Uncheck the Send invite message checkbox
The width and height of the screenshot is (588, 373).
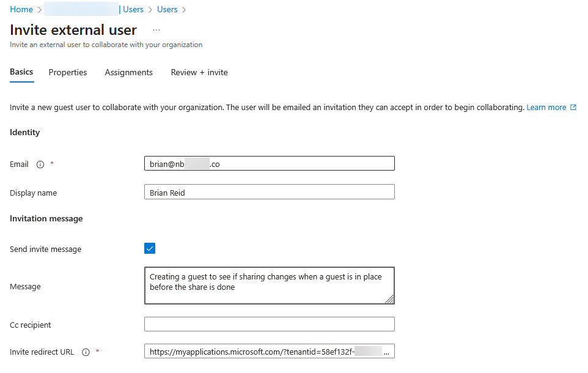pos(150,248)
